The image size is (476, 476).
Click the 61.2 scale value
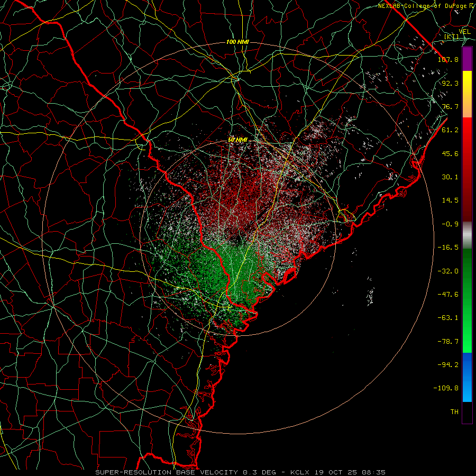point(450,130)
